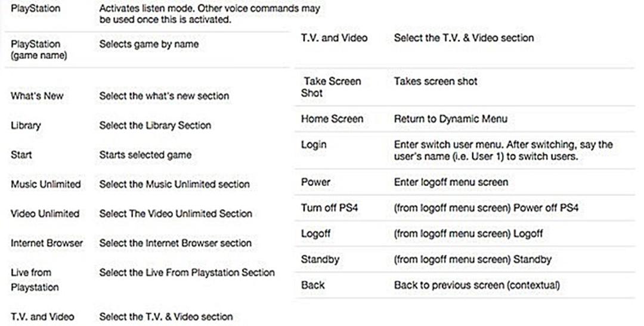Select 'Takes screen shot' description text
Screen dimensions: 644x326
click(x=435, y=81)
